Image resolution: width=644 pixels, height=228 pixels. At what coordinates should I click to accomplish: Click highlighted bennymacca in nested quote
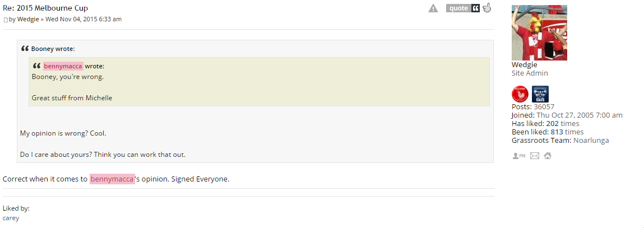click(x=63, y=66)
